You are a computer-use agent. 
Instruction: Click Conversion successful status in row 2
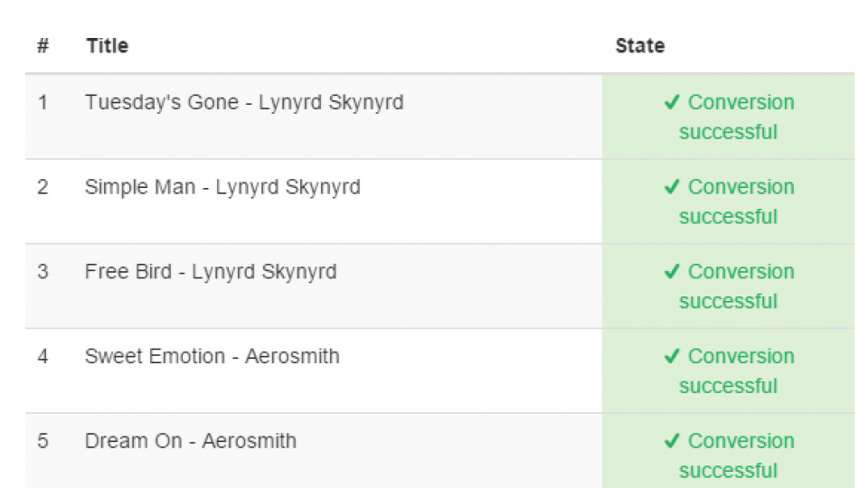[729, 202]
